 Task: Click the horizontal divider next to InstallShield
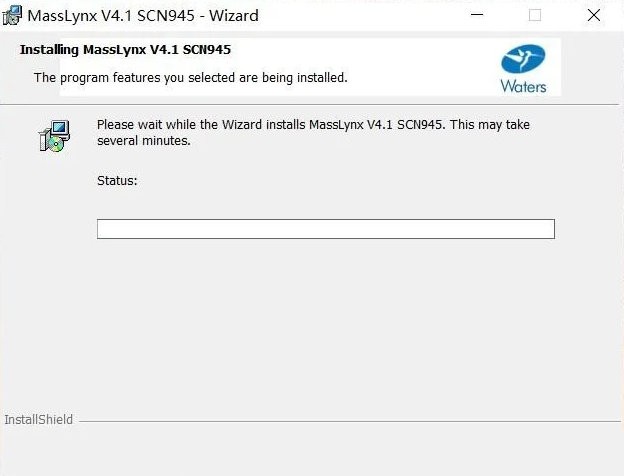coord(350,421)
